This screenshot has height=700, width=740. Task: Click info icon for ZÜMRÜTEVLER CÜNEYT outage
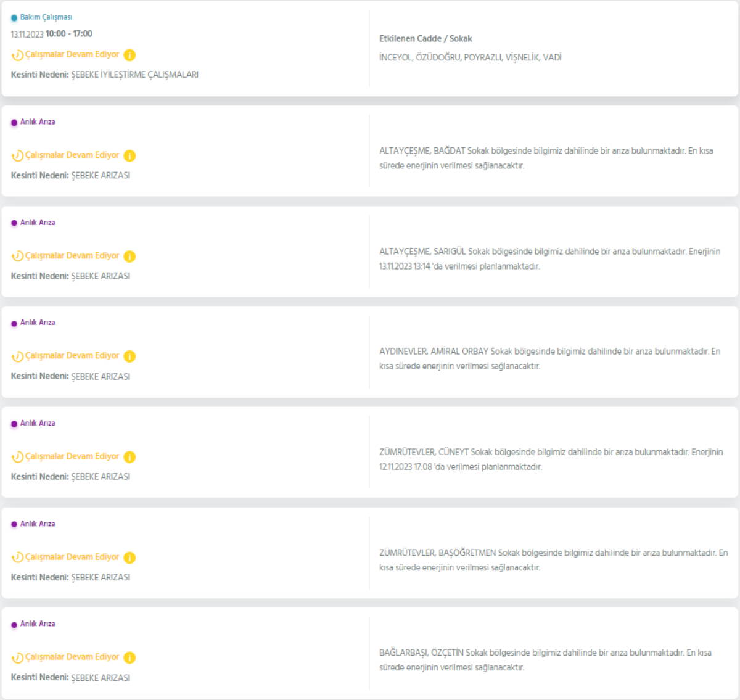point(129,457)
